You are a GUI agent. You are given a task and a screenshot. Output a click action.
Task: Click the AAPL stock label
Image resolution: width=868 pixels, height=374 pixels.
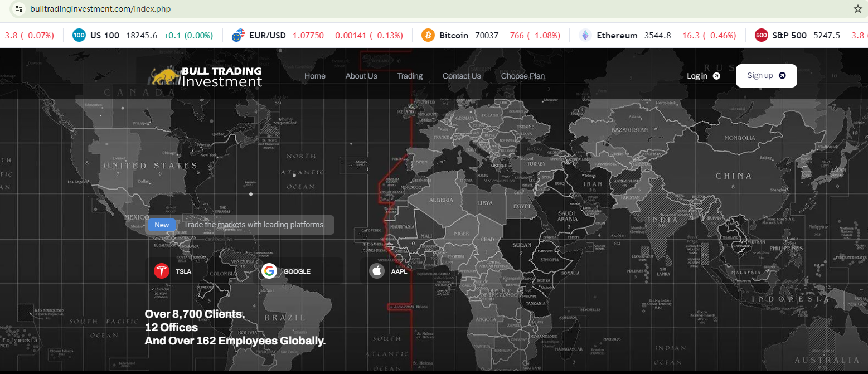(x=399, y=272)
